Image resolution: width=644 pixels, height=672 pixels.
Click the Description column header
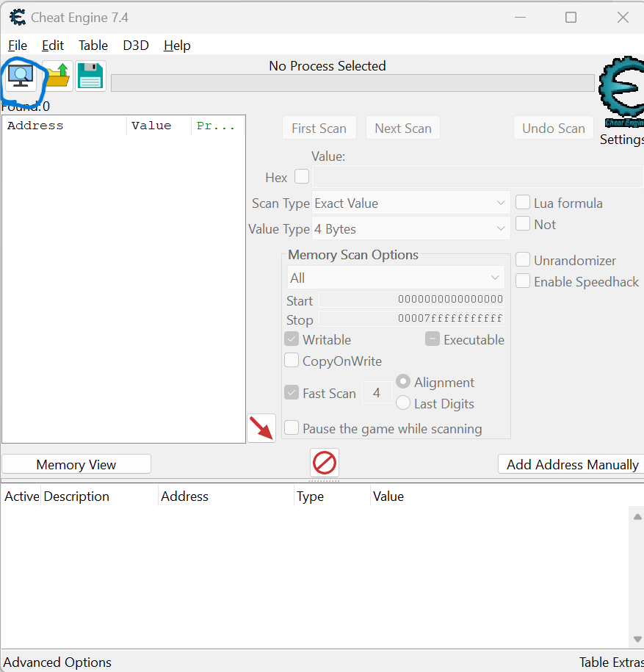point(99,496)
